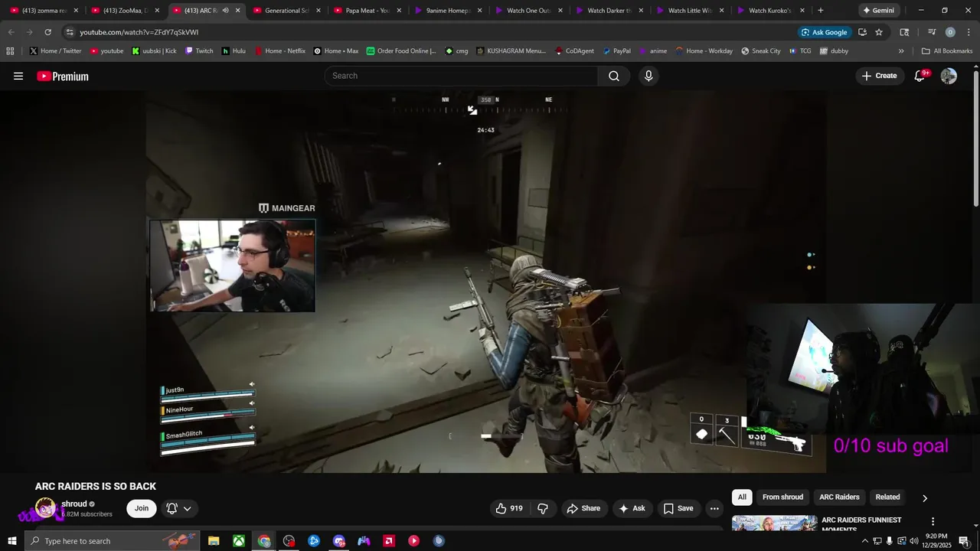Click the YouTube search input field
Screen dimensions: 980x551
[x=462, y=76]
